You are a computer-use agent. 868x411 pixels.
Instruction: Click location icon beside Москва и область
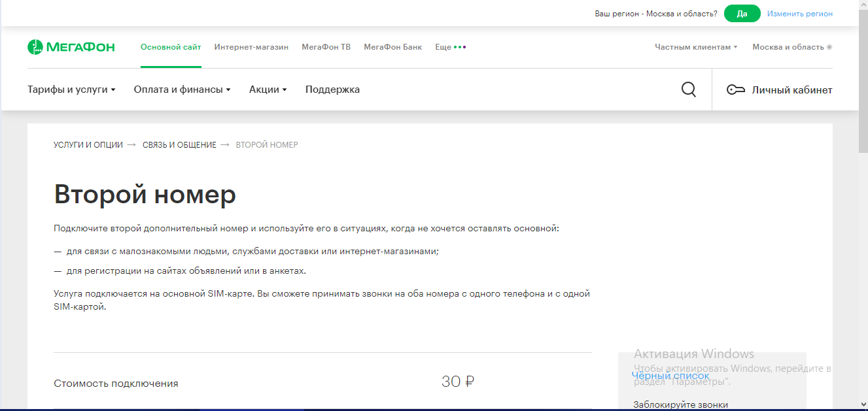(x=829, y=47)
